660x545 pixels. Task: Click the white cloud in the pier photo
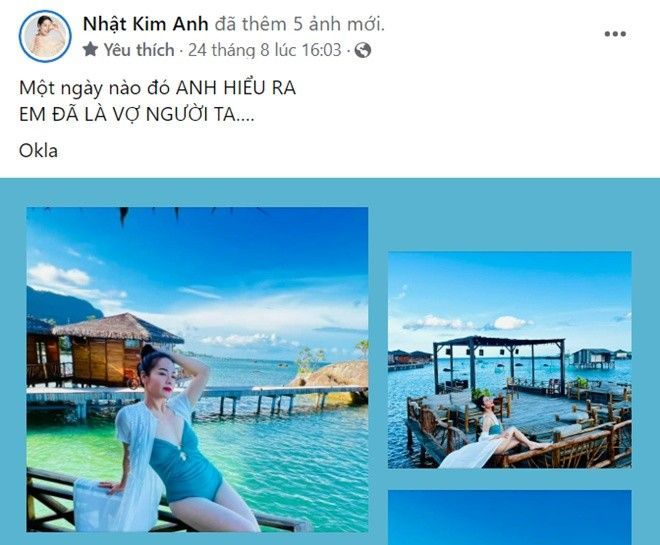[x=509, y=323]
